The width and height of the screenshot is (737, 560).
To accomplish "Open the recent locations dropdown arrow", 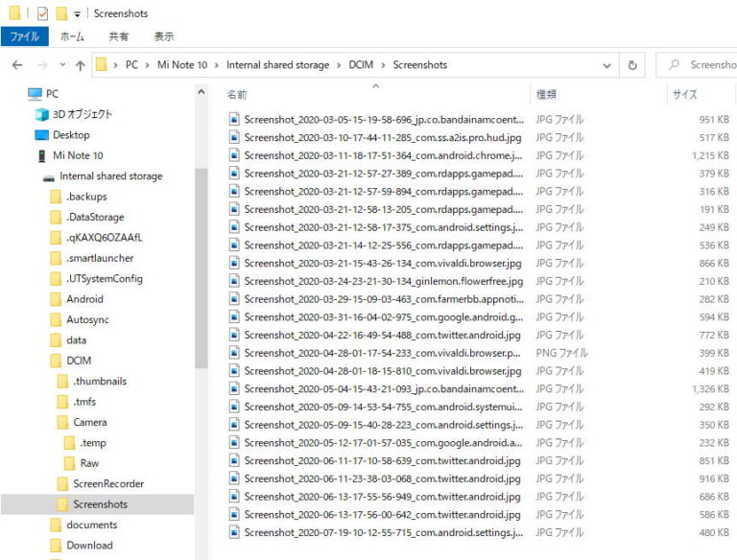I will tap(62, 65).
